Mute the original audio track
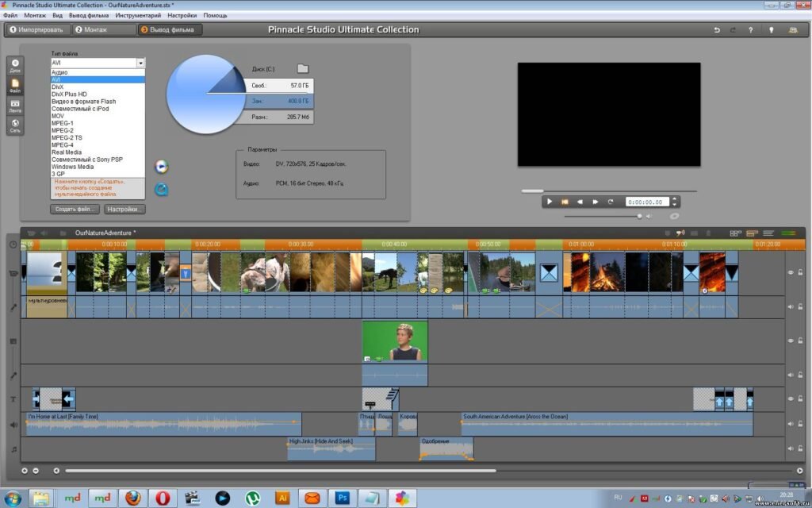The width and height of the screenshot is (812, 508). [x=791, y=306]
